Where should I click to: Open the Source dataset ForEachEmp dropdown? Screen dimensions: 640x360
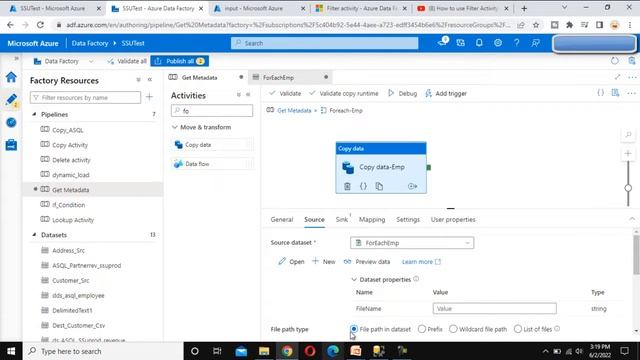pos(412,243)
